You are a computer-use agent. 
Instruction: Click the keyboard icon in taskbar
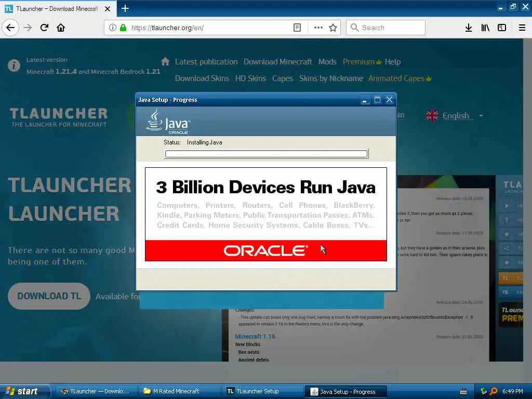click(x=463, y=392)
